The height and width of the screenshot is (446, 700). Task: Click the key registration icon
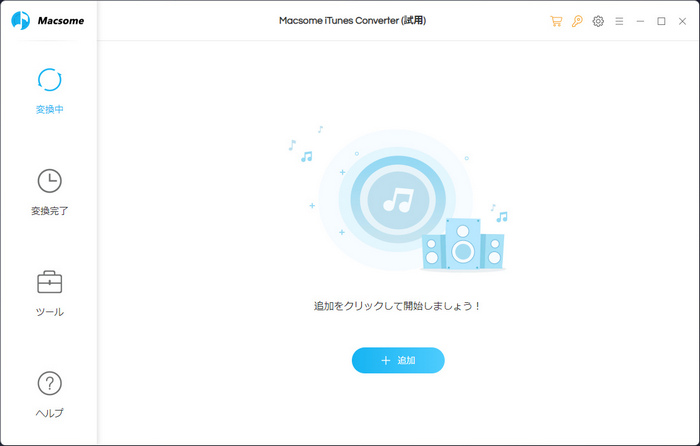click(x=577, y=21)
